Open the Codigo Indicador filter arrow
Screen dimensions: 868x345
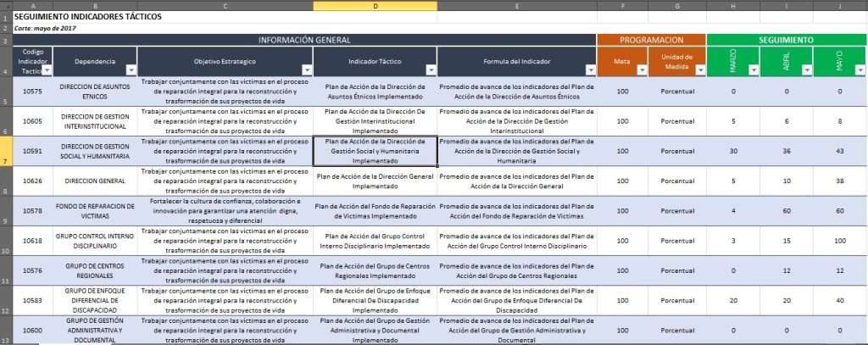(x=47, y=70)
